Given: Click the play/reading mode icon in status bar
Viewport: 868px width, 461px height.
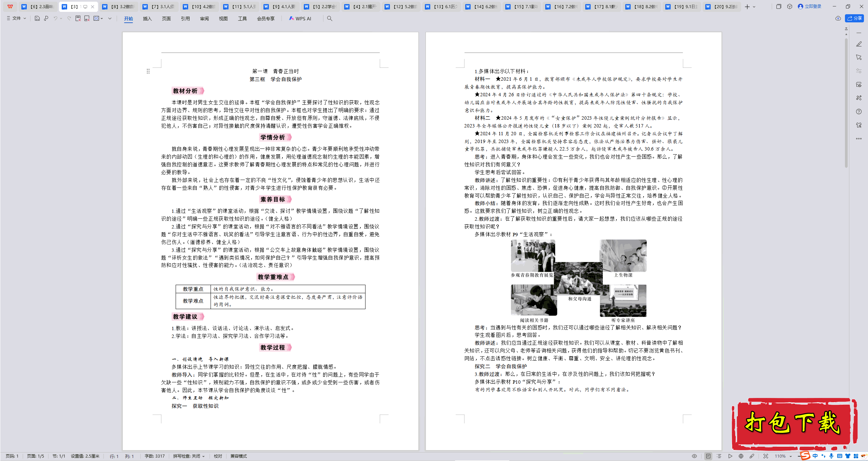Looking at the screenshot, I should point(730,456).
